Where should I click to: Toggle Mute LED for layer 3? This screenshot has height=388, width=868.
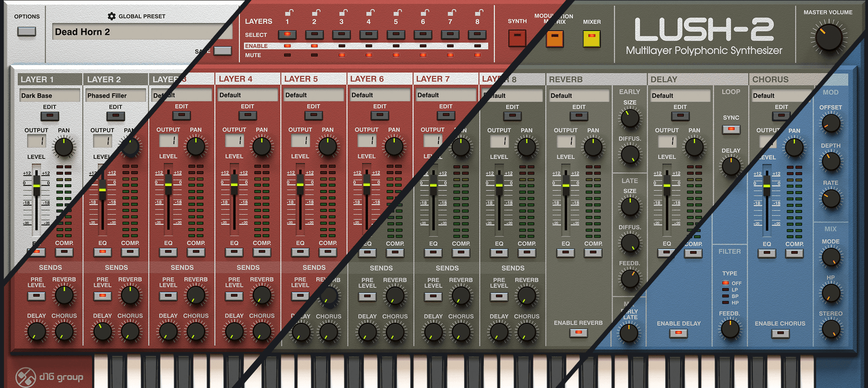[x=342, y=55]
